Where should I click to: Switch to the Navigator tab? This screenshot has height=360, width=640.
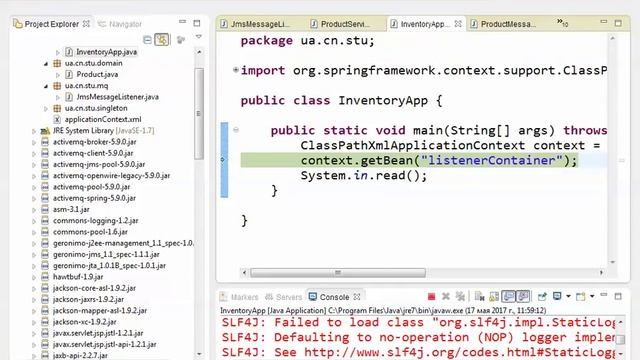tap(120, 24)
